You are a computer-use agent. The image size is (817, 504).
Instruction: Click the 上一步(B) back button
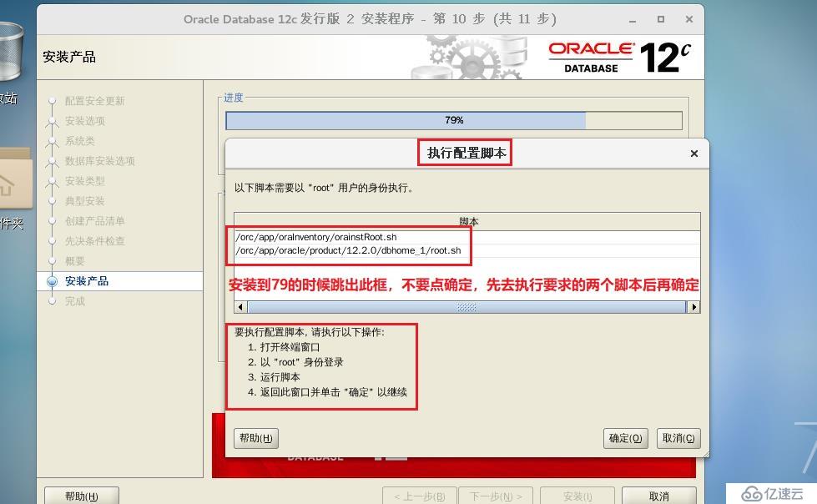[x=420, y=496]
